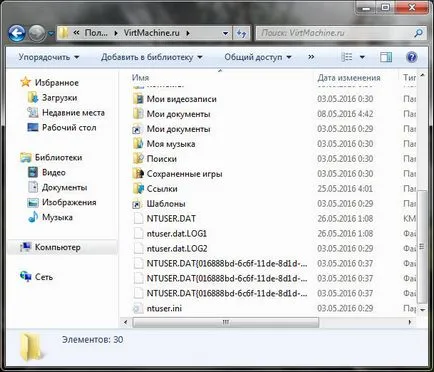Open Недавние места in favorites
The height and width of the screenshot is (372, 434).
coord(66,113)
